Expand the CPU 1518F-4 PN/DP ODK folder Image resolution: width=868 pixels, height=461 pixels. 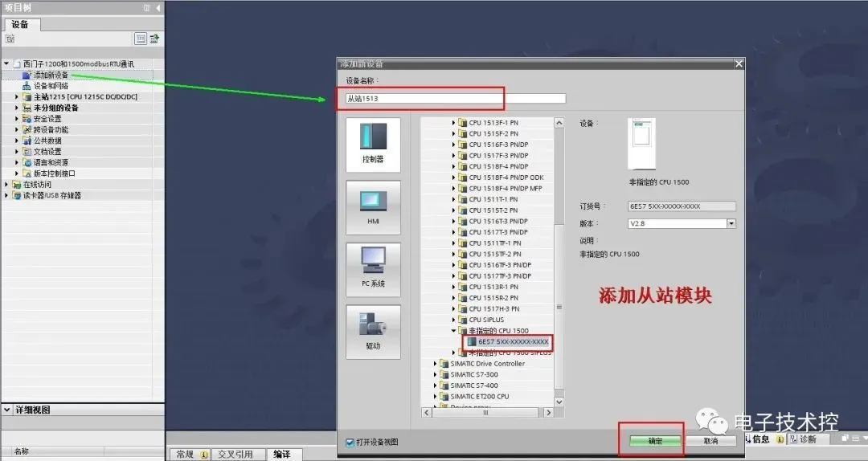click(453, 177)
